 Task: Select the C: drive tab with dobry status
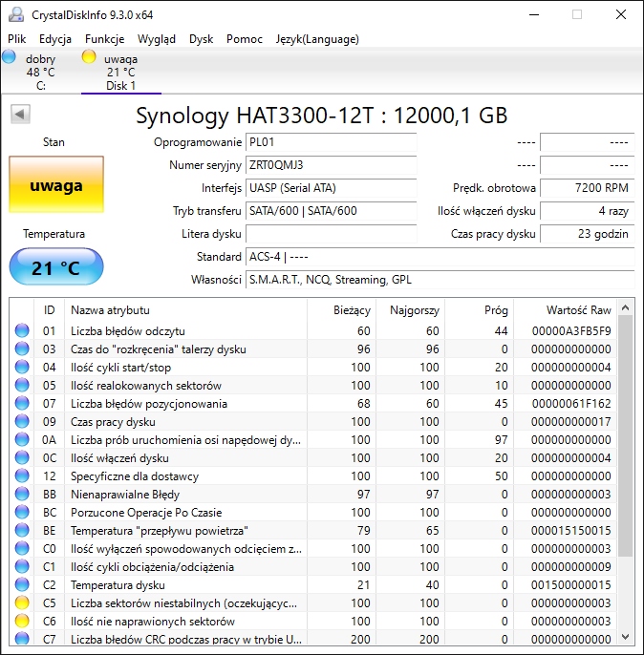click(x=40, y=72)
